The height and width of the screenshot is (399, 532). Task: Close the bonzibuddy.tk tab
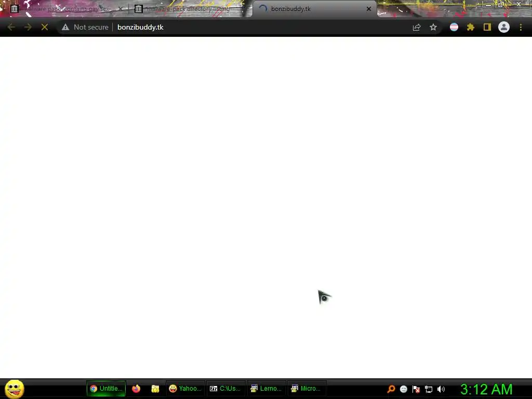click(x=369, y=9)
